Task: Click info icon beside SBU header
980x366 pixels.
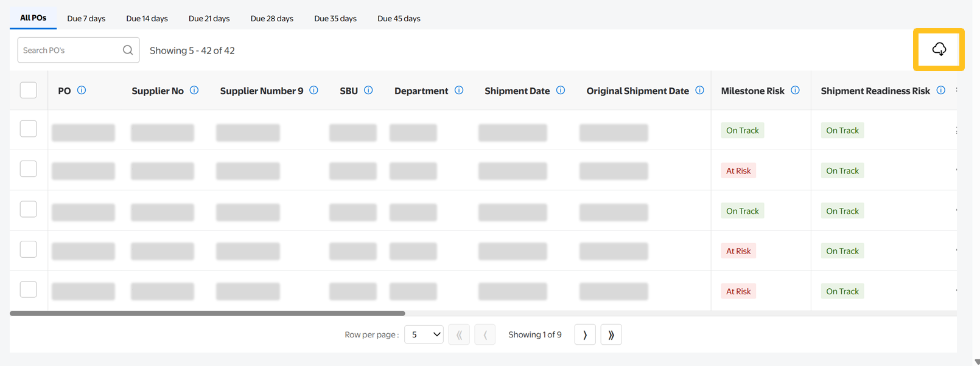Action: click(x=368, y=91)
